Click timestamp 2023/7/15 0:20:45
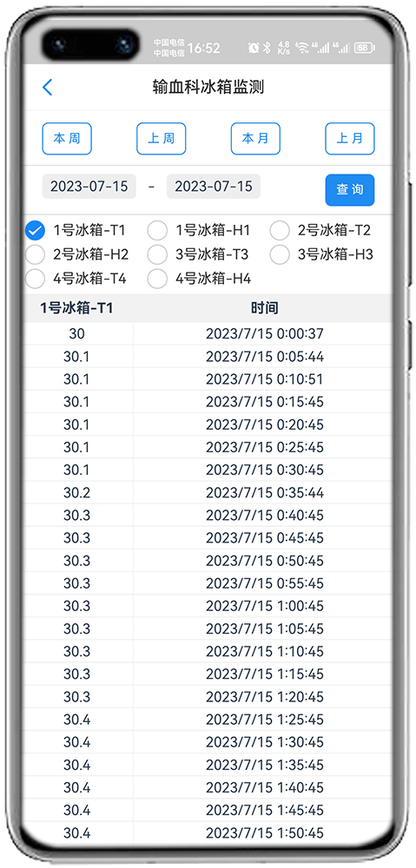Viewport: 416px width, 868px height. click(x=265, y=424)
